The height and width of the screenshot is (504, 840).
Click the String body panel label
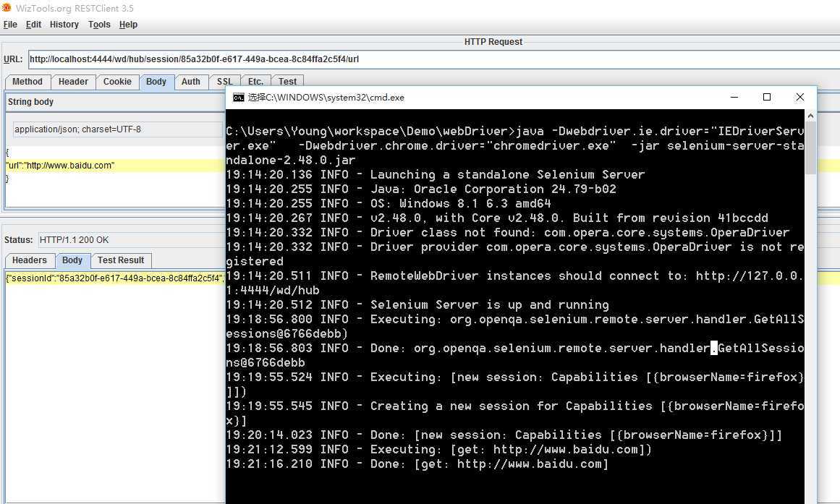30,102
